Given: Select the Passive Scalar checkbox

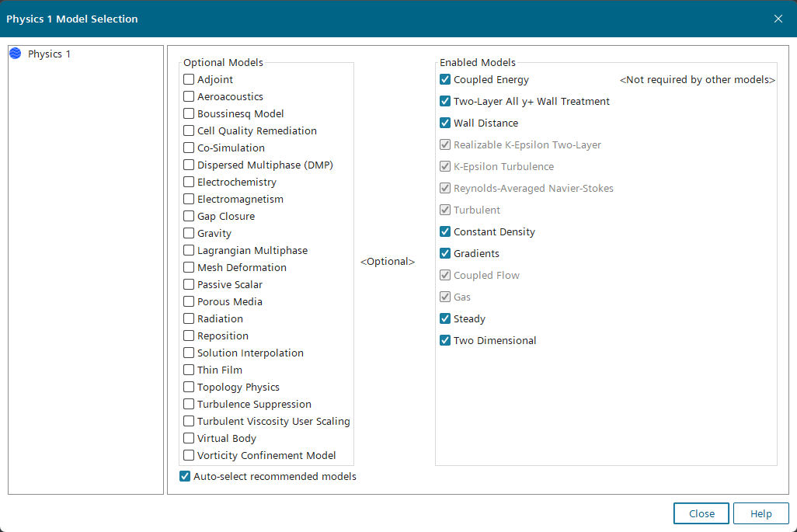Looking at the screenshot, I should tap(189, 284).
